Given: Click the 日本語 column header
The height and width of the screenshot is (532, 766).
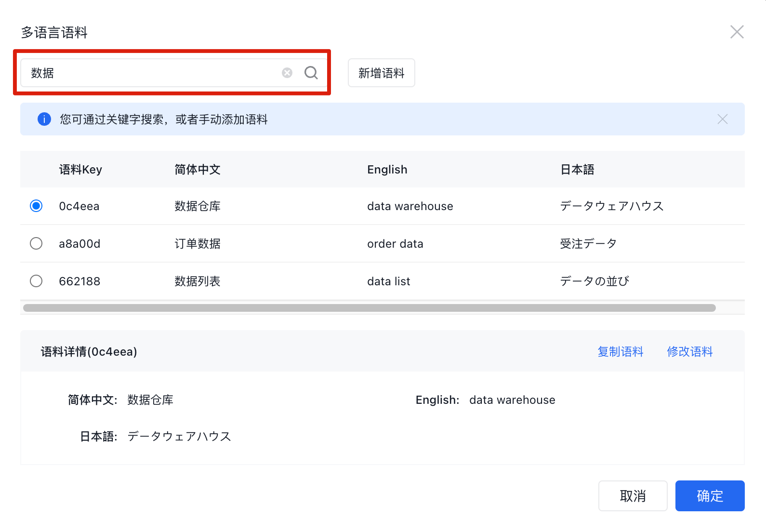Looking at the screenshot, I should 577,170.
